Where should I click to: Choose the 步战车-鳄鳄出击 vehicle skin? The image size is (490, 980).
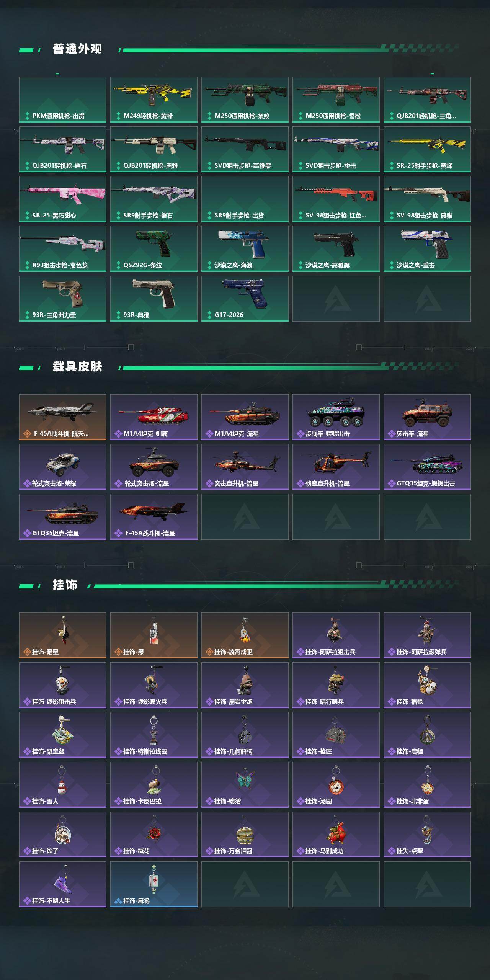click(x=336, y=417)
